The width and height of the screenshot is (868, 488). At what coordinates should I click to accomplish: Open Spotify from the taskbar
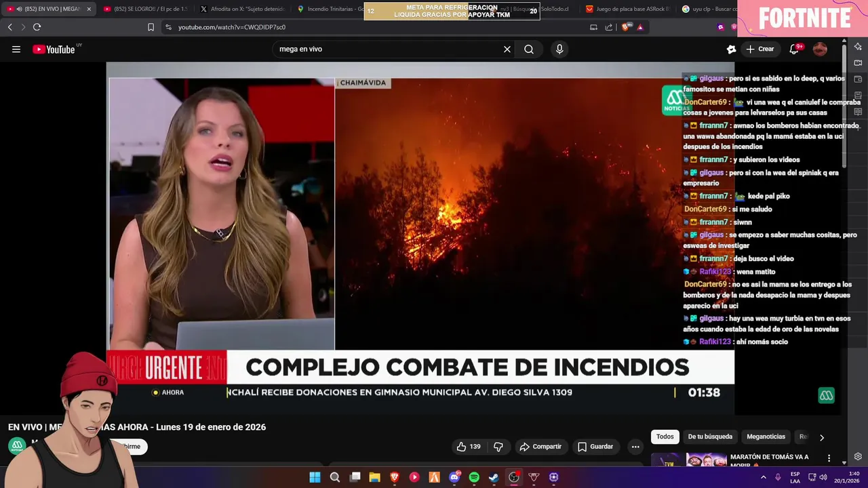coord(474,477)
